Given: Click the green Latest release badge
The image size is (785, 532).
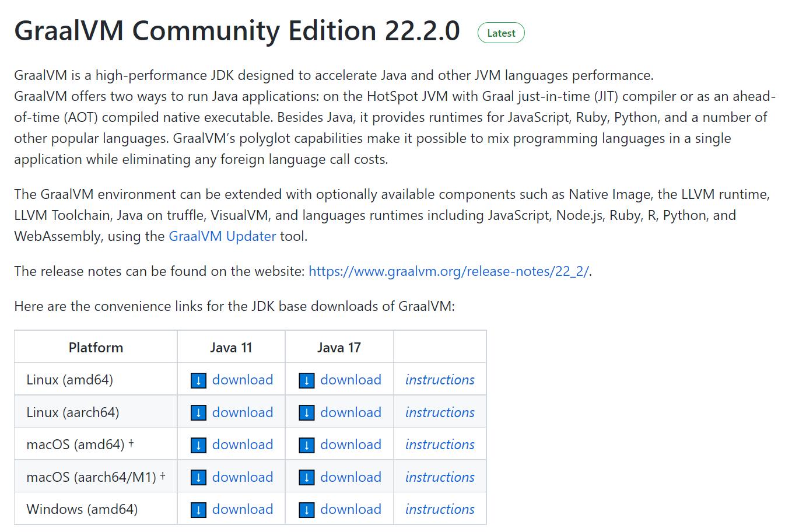Looking at the screenshot, I should [501, 33].
